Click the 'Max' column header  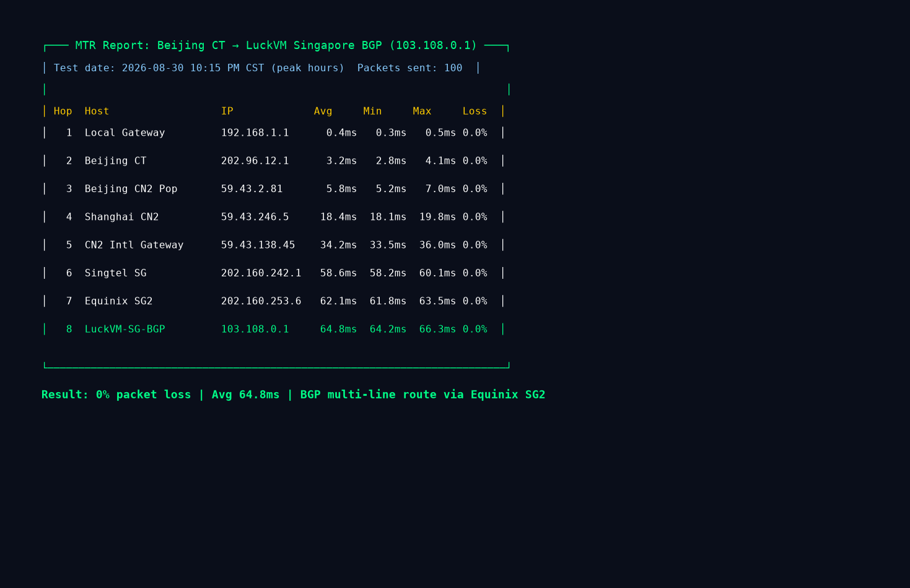pos(422,112)
